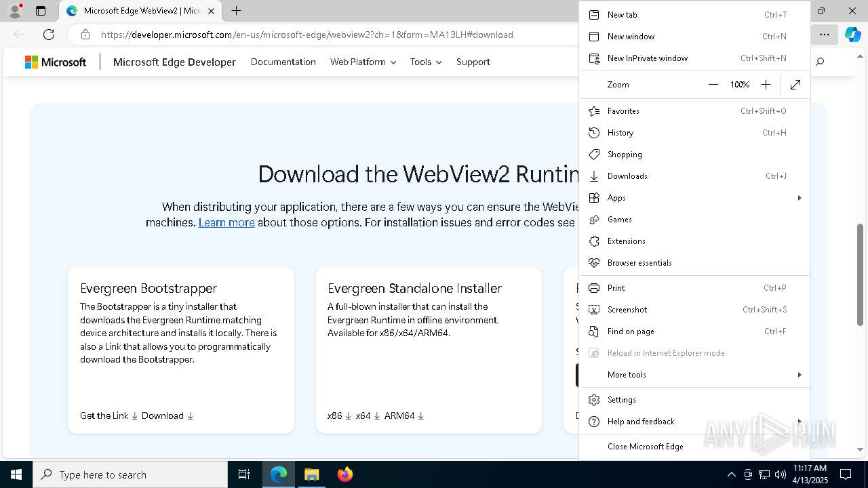Click the Browser essentials heart icon

[x=594, y=263]
